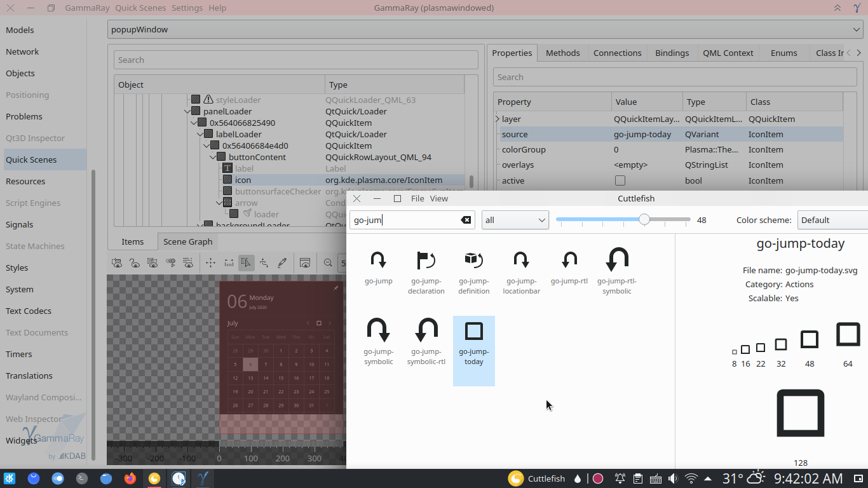Select the go-jump-rtl-symbolic icon
Viewport: 868px width, 488px height.
[617, 271]
